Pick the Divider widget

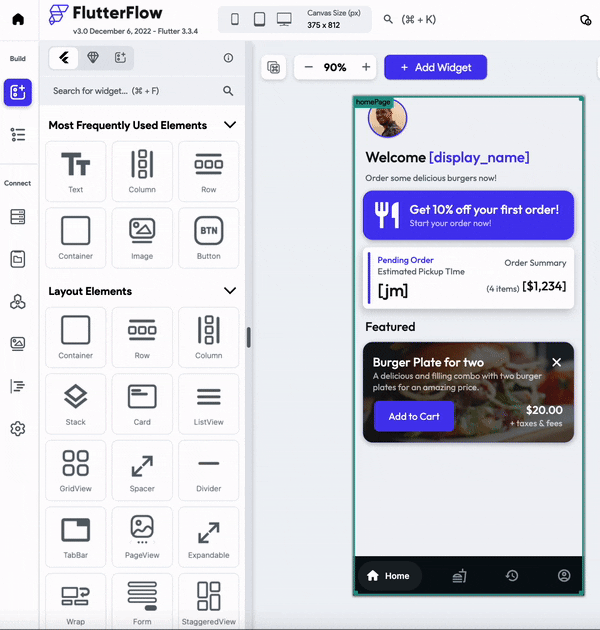[x=209, y=470]
